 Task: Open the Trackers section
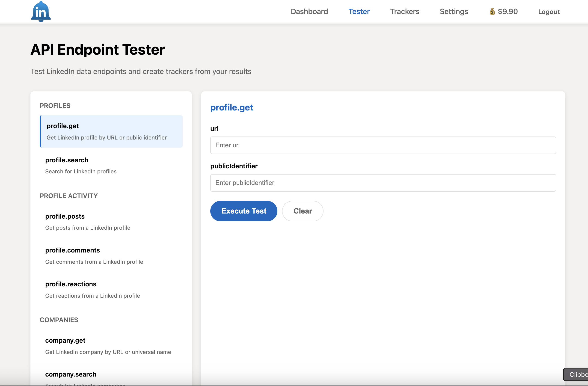[404, 11]
